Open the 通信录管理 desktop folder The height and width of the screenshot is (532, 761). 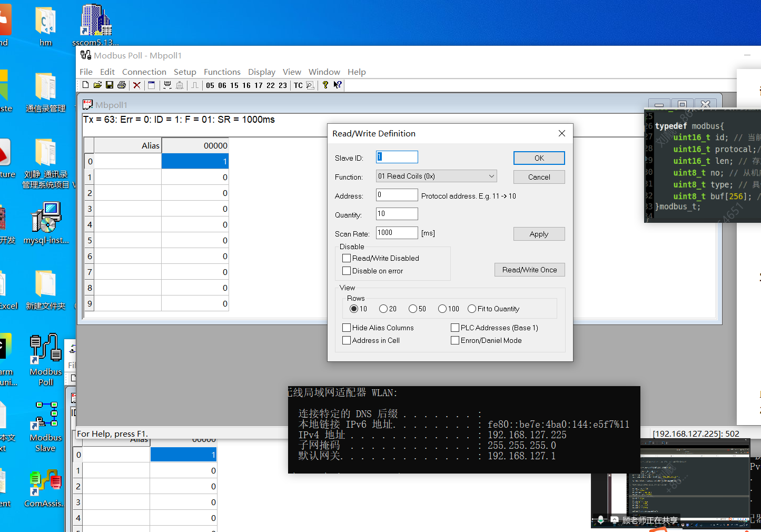[x=46, y=93]
